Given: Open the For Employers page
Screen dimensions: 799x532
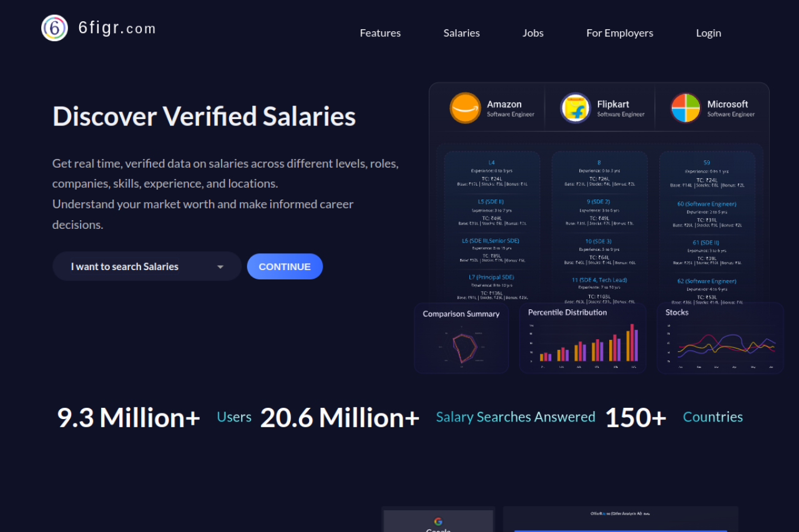Looking at the screenshot, I should pos(620,33).
